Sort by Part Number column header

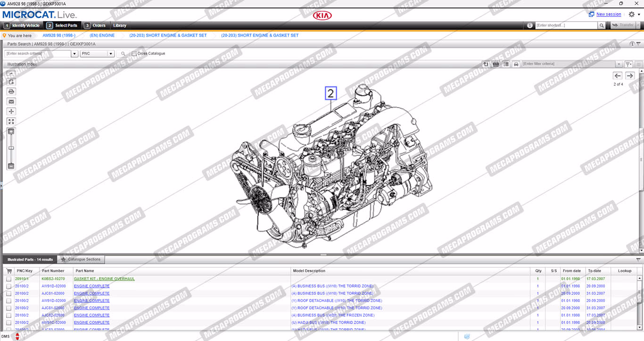[x=53, y=271]
